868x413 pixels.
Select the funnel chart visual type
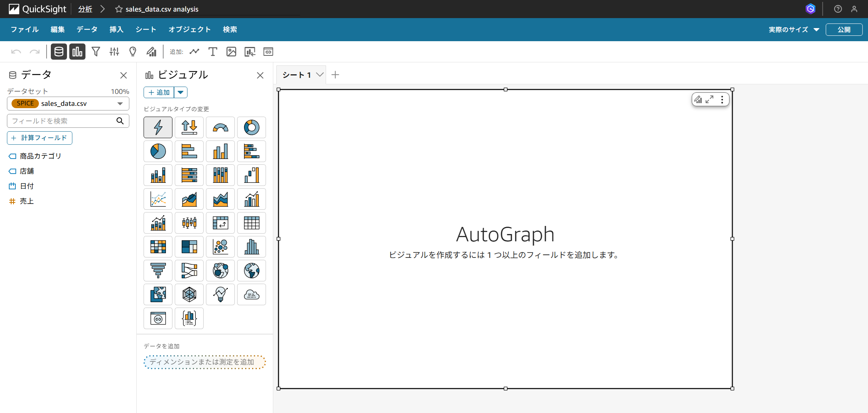tap(158, 271)
